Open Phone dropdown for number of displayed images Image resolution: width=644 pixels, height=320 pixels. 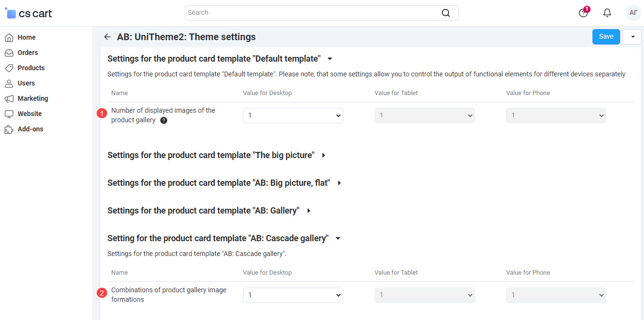pos(556,116)
